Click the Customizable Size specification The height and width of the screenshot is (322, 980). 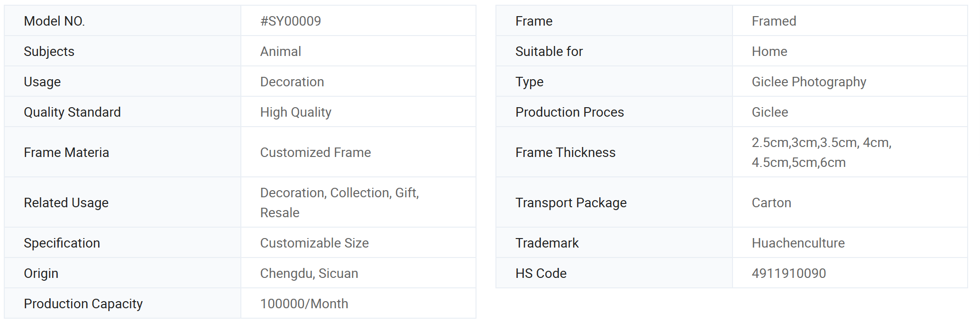pyautogui.click(x=314, y=243)
